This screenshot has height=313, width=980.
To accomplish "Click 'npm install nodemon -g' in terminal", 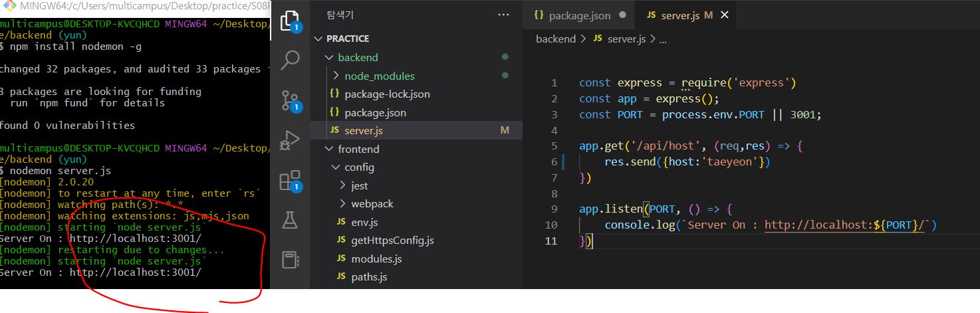I will coord(75,47).
